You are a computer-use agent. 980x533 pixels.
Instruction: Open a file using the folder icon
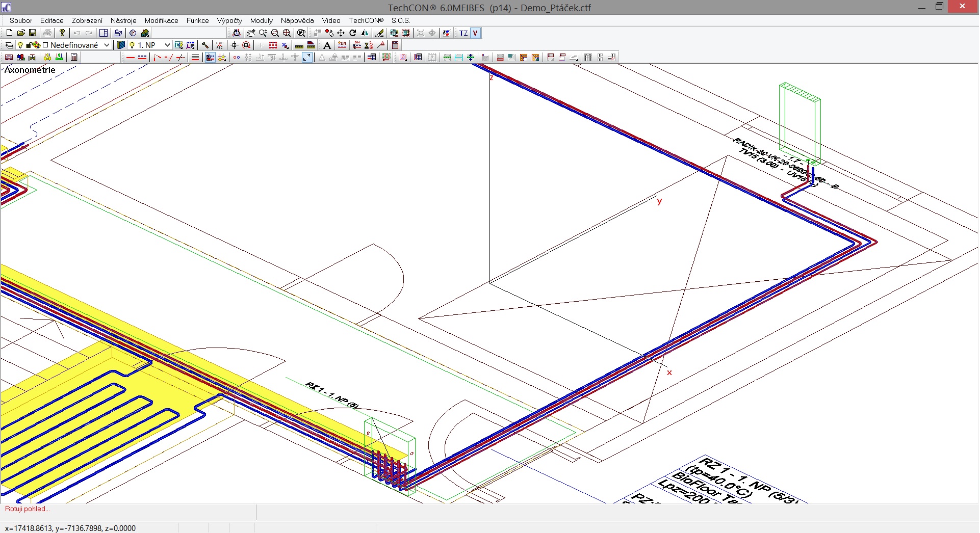(x=21, y=33)
